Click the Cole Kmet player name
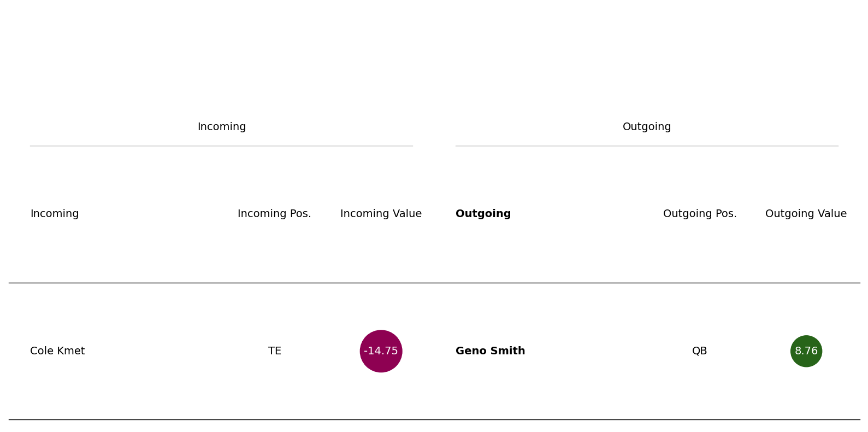 (57, 351)
